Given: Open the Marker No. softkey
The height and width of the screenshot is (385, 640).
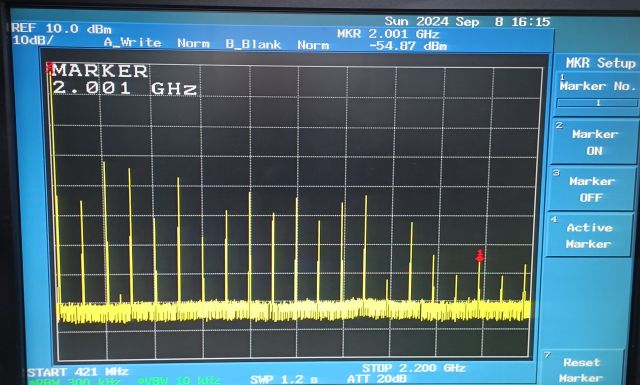Looking at the screenshot, I should point(597,86).
